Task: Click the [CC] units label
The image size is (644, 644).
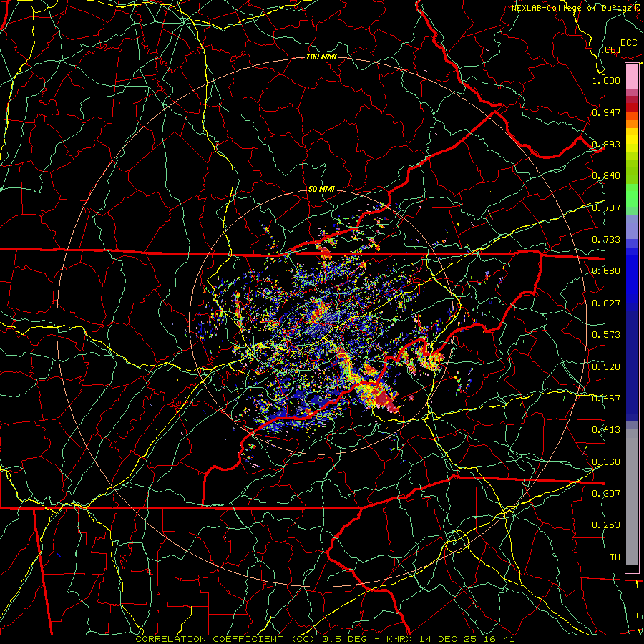Action: coord(611,49)
